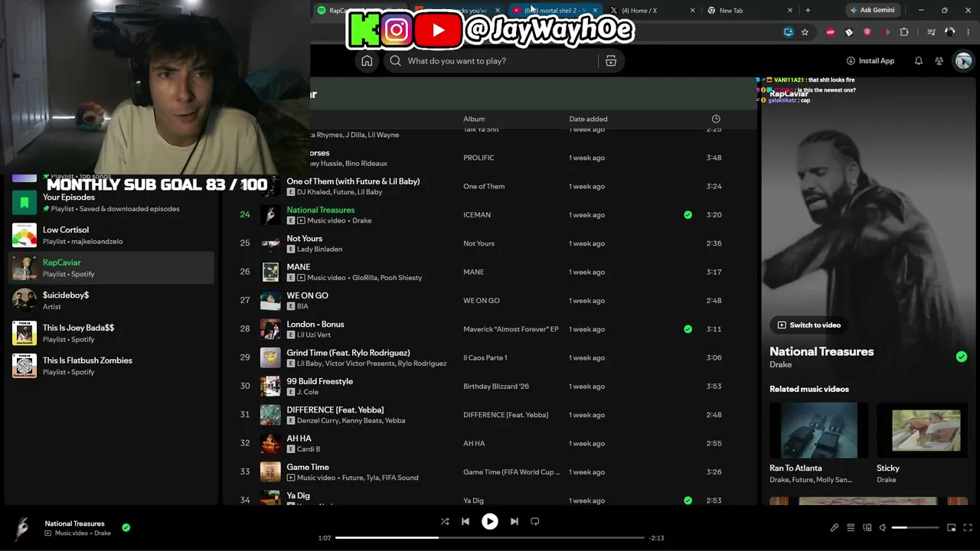Viewport: 980px width, 551px height.
Task: Toggle repeat in the player controls
Action: click(x=535, y=521)
